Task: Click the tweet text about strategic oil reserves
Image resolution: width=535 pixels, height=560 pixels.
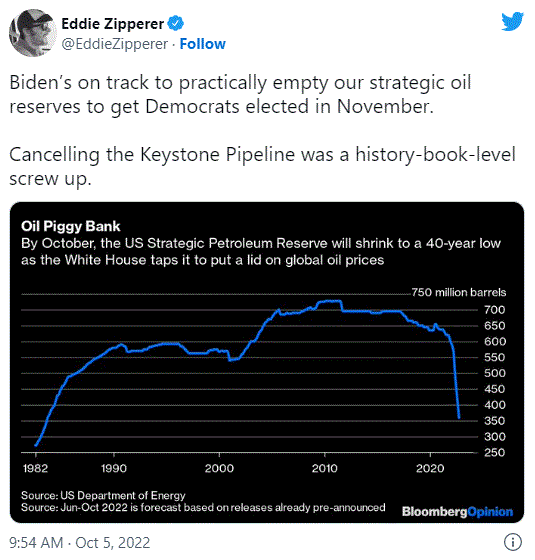Action: [x=240, y=94]
